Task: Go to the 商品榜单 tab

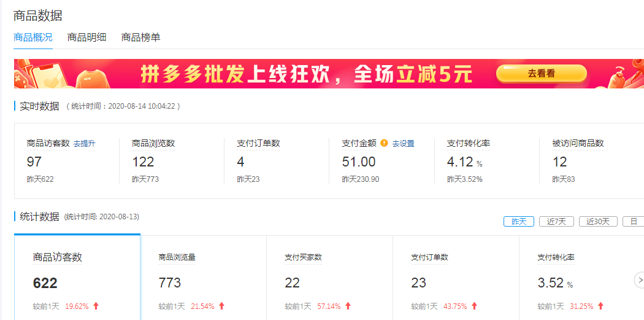Action: click(140, 37)
